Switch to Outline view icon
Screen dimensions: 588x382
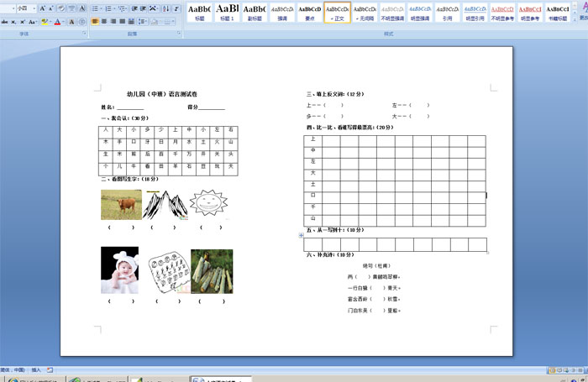(x=572, y=370)
